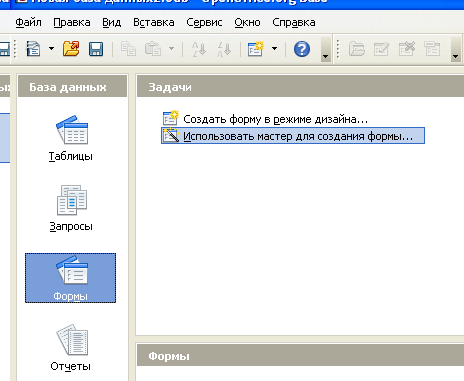Click the Open database object icon

(x=357, y=49)
